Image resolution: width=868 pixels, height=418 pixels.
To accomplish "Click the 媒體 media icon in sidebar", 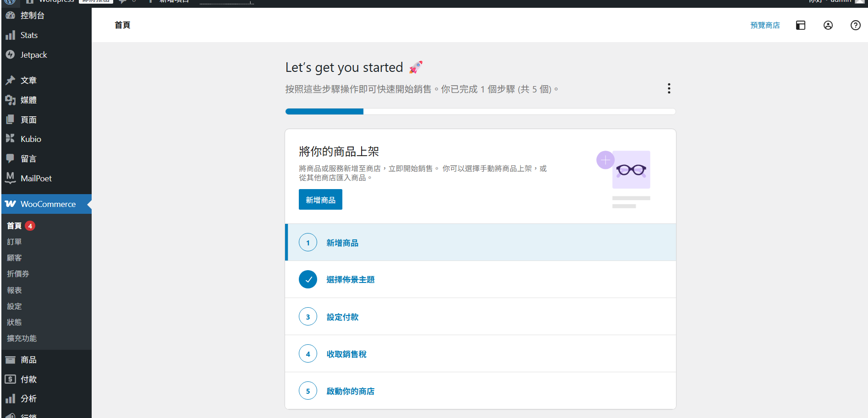I will tap(10, 100).
